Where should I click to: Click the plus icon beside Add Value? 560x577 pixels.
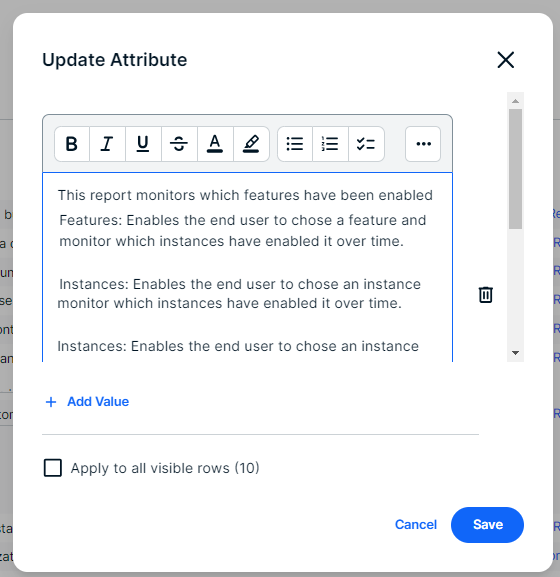(x=51, y=402)
